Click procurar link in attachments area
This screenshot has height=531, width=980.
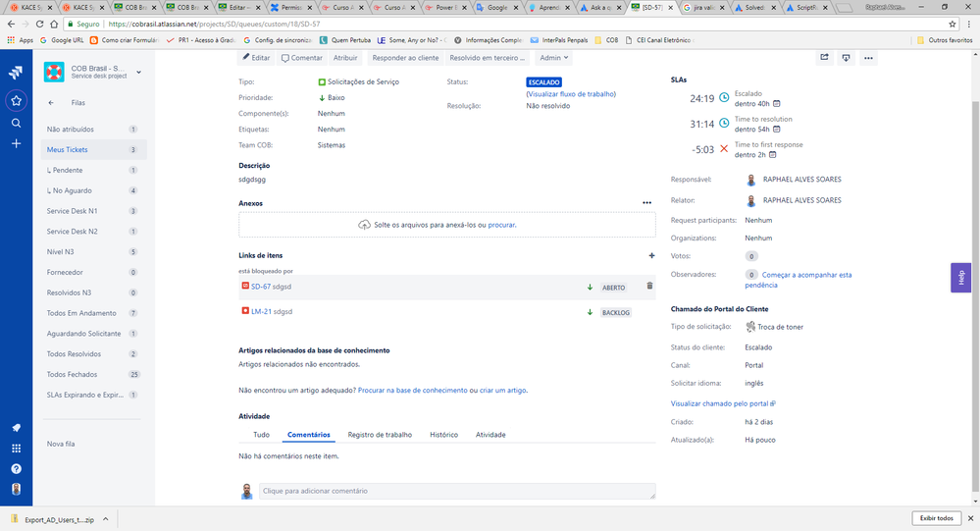click(502, 225)
